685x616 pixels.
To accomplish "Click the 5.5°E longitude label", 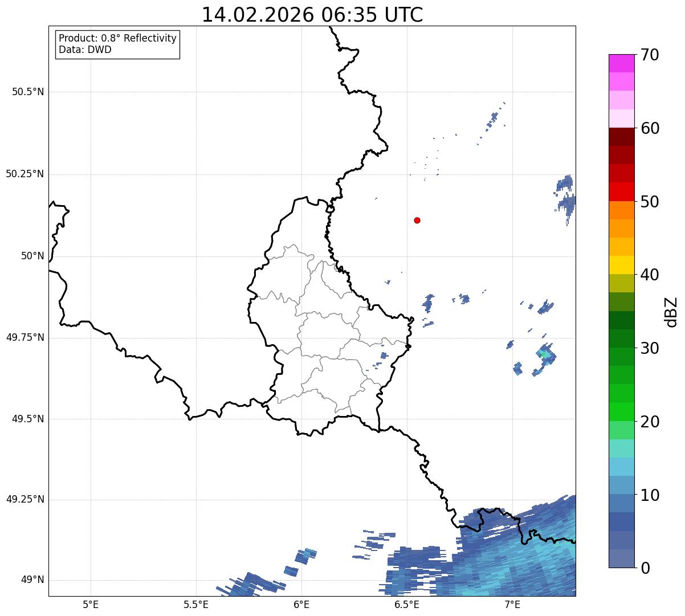I will pos(196,604).
